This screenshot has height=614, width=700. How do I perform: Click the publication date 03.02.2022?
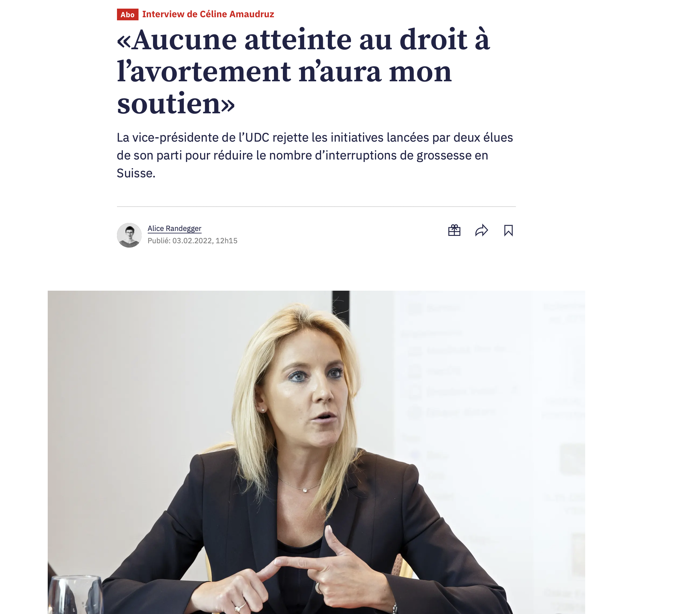click(192, 240)
